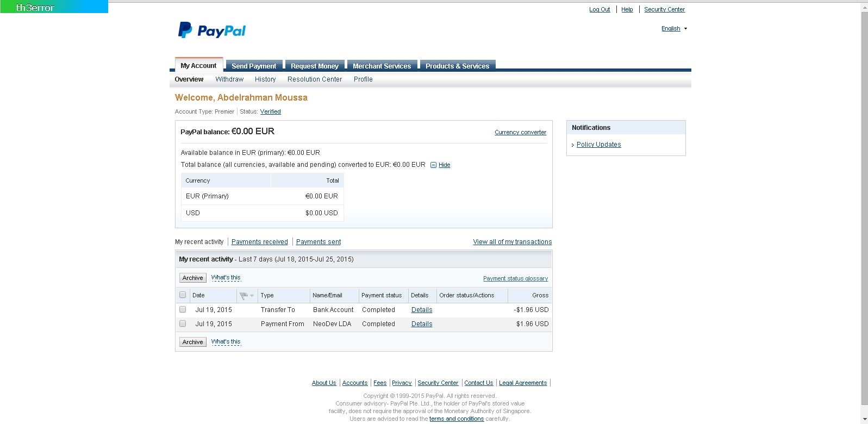
Task: Click the PayPal logo
Action: (x=212, y=30)
